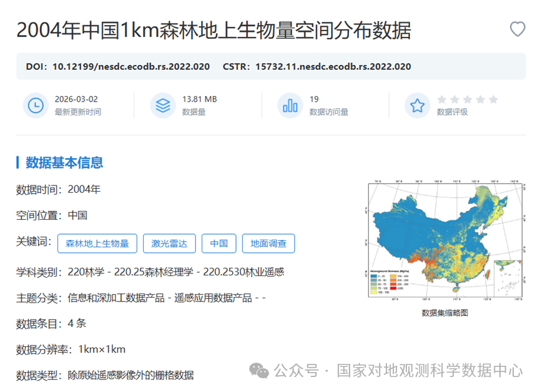Click the WeChat logo in the watermark

point(259,370)
